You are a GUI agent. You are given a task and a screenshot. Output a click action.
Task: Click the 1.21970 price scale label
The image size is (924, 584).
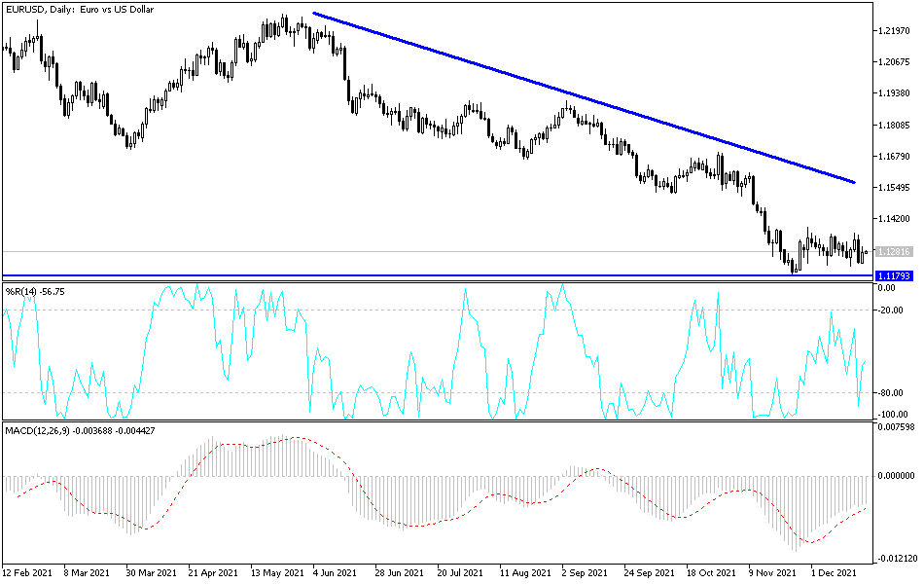[x=896, y=31]
